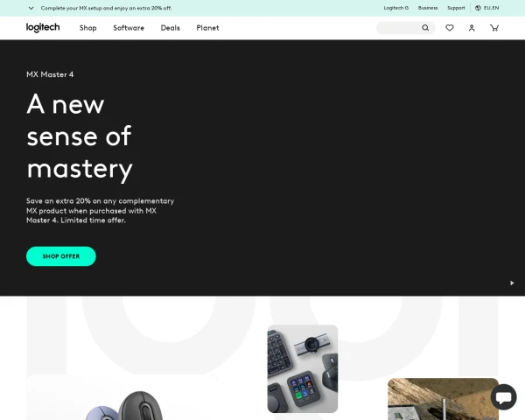Go to the Deals page
This screenshot has width=525, height=420.
pyautogui.click(x=170, y=28)
